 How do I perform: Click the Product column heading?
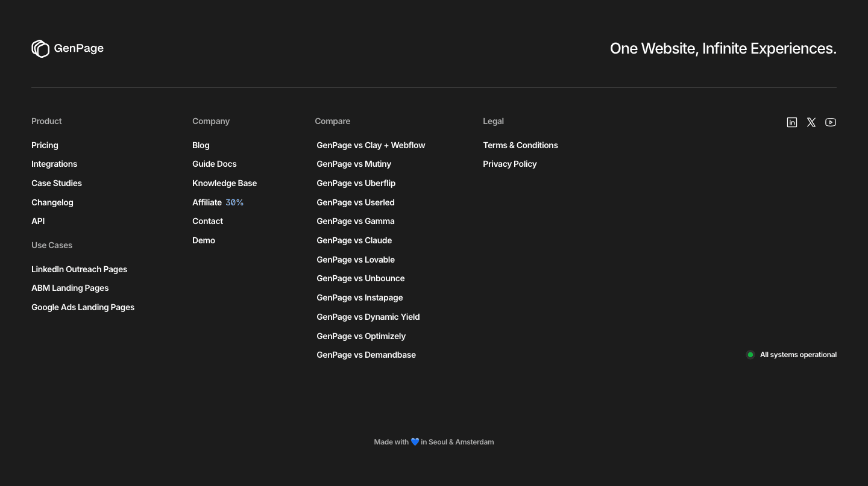click(x=46, y=121)
